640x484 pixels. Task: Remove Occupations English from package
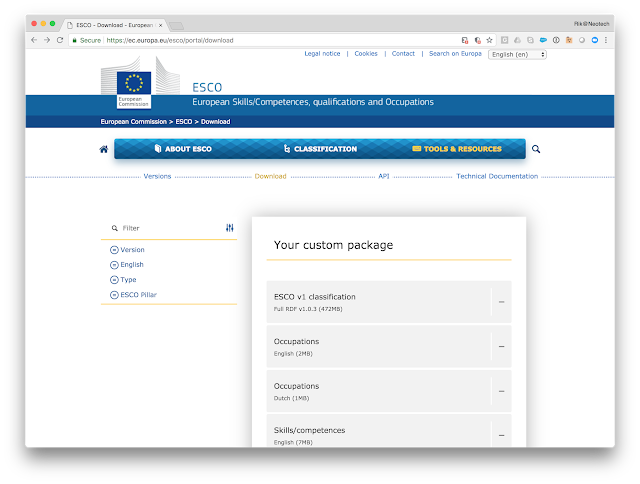502,346
